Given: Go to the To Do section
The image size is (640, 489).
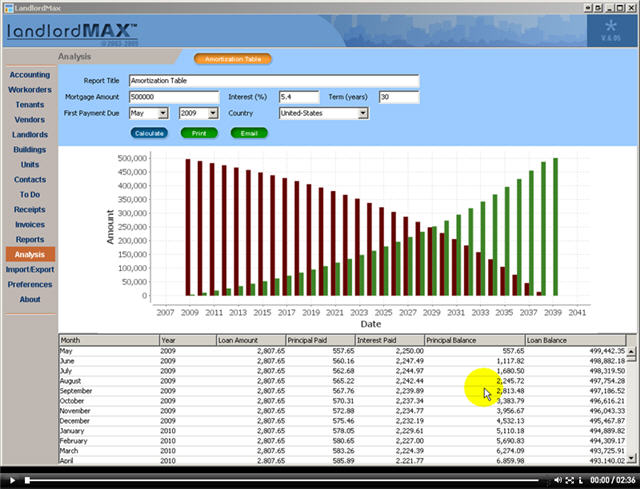Looking at the screenshot, I should pos(30,195).
